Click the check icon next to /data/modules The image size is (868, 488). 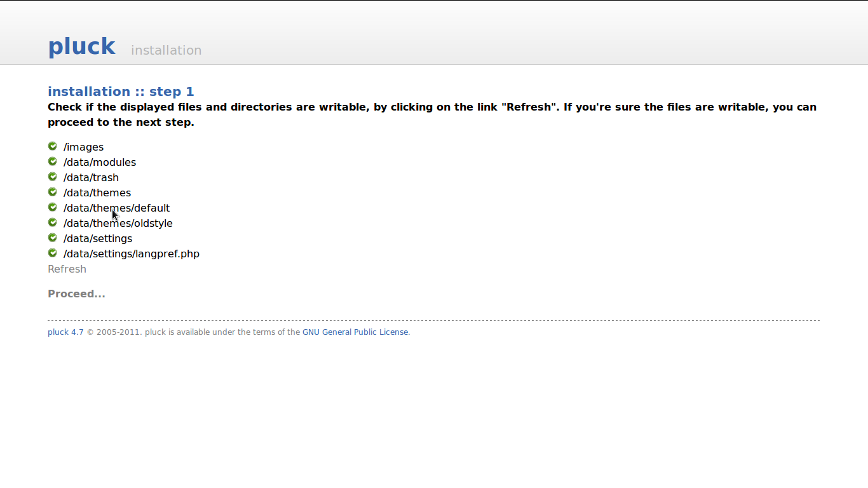point(53,161)
